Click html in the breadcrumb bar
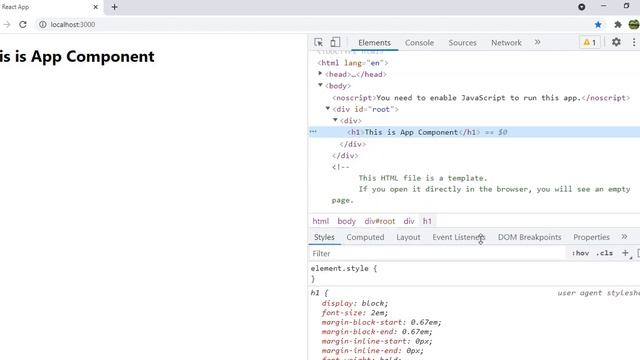 (320, 221)
